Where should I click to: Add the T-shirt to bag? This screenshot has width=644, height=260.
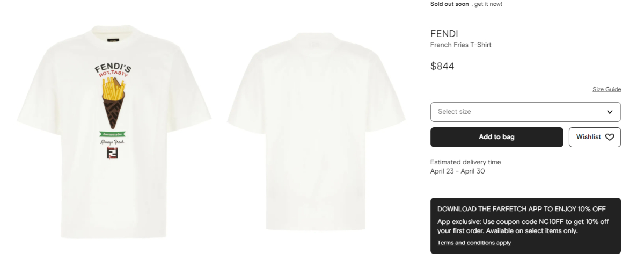pyautogui.click(x=496, y=137)
